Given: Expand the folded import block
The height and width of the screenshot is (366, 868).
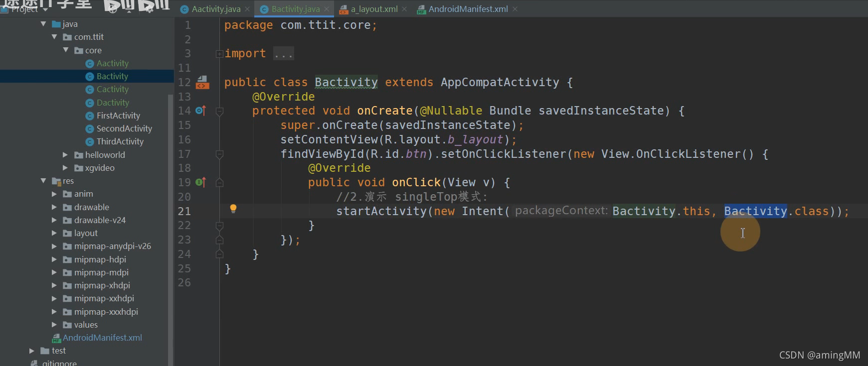Looking at the screenshot, I should 219,54.
